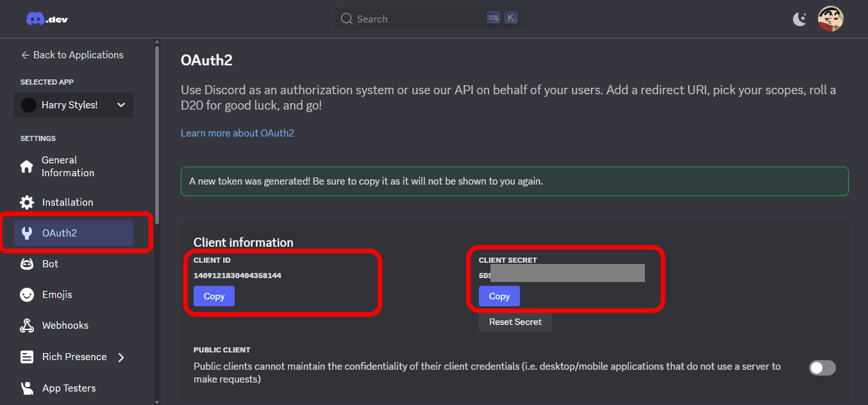The width and height of the screenshot is (868, 405).
Task: Open the Installation settings page
Action: 67,202
